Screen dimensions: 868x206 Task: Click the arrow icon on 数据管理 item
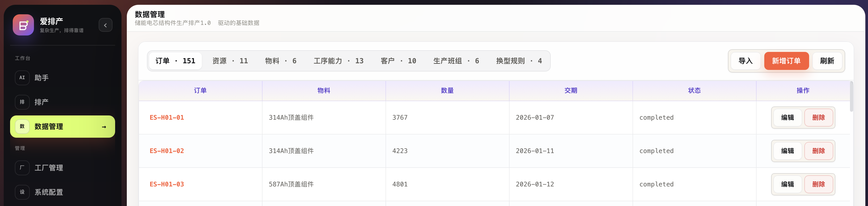tap(104, 127)
